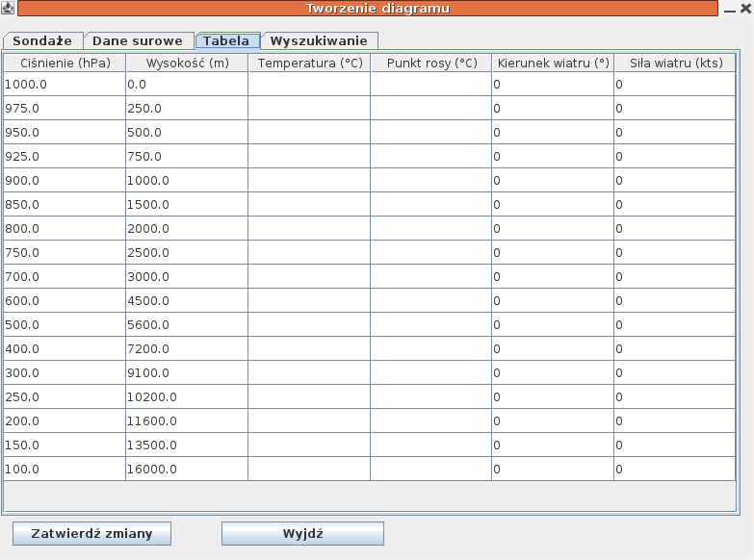Select the height cell 5600.0
The width and height of the screenshot is (754, 560).
(x=187, y=324)
